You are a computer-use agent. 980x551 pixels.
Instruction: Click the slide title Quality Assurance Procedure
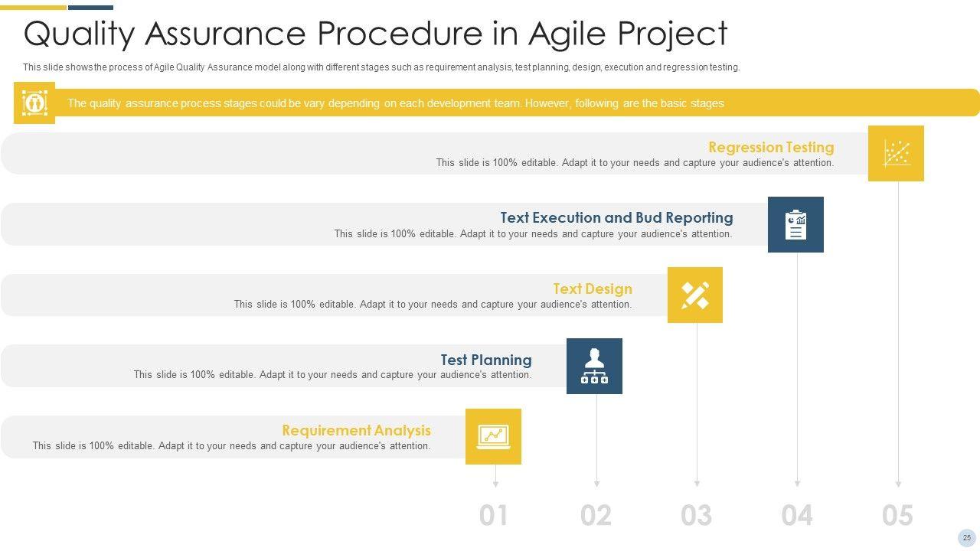click(375, 34)
